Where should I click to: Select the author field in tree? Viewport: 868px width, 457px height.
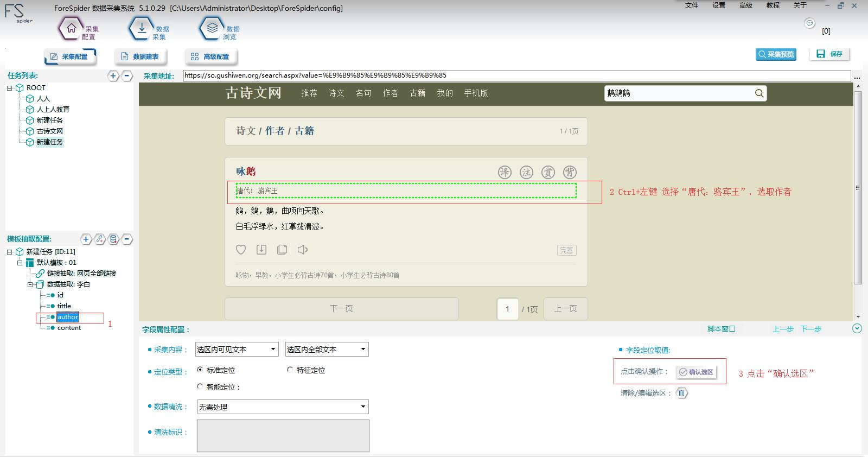68,317
